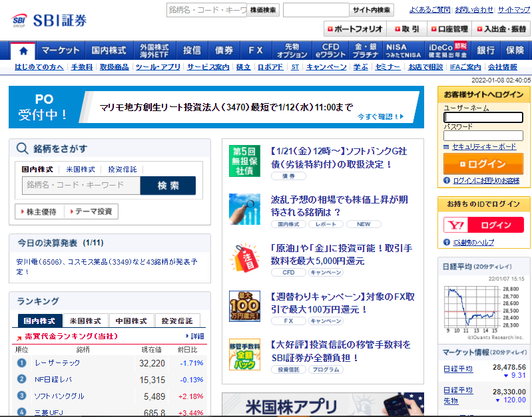Select ranking tab 中国株式
Image resolution: width=532 pixels, height=417 pixels.
pos(131,321)
